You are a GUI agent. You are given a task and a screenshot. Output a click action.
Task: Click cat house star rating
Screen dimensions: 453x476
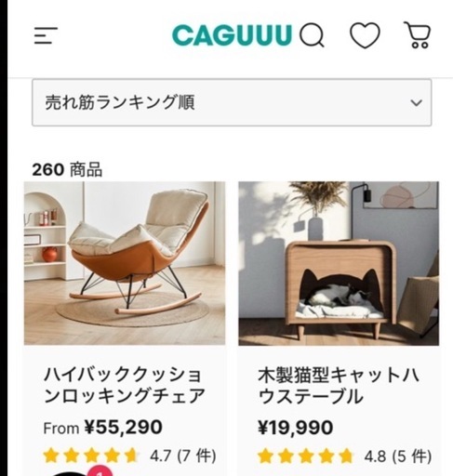(305, 456)
